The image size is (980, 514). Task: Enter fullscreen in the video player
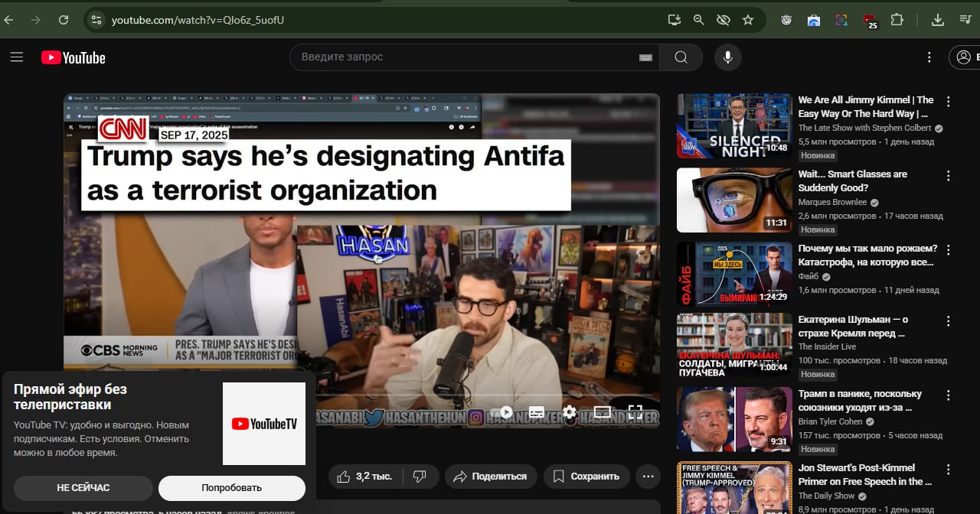click(635, 412)
